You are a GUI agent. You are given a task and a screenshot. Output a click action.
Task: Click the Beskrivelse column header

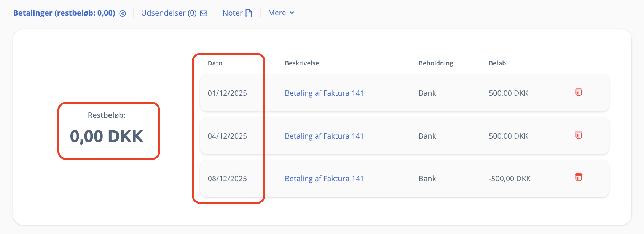click(301, 63)
